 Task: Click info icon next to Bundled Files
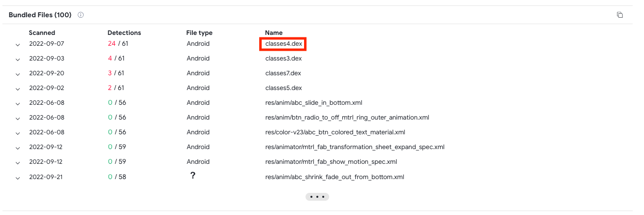click(81, 15)
